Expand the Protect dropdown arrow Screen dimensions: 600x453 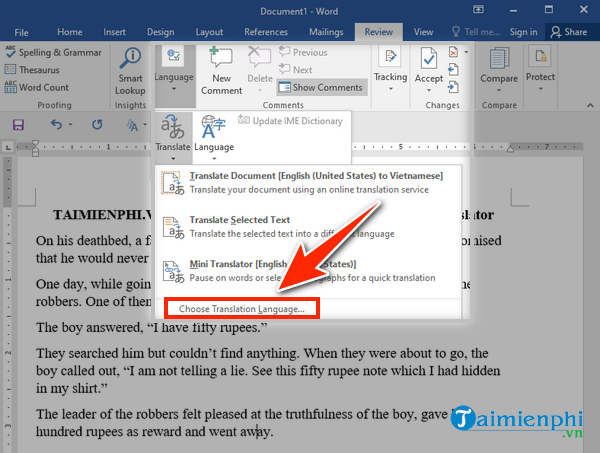[x=541, y=89]
